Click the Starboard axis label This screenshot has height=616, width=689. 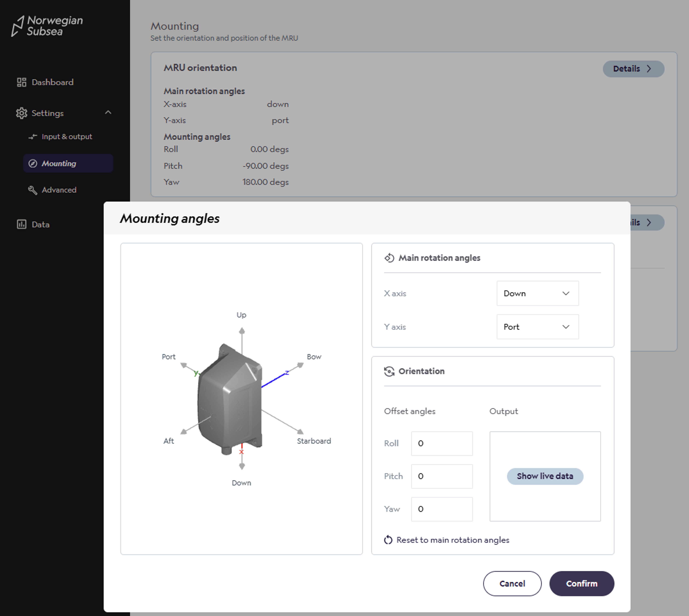pos(314,441)
